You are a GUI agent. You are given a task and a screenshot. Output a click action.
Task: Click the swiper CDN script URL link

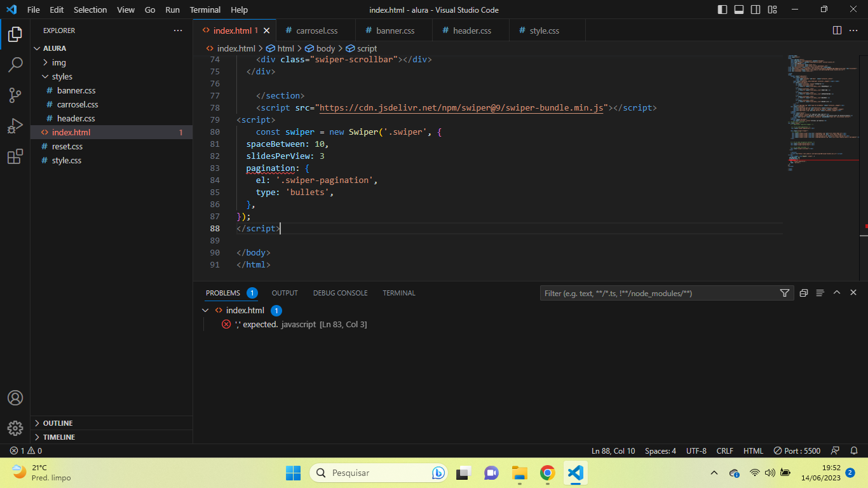tap(461, 108)
